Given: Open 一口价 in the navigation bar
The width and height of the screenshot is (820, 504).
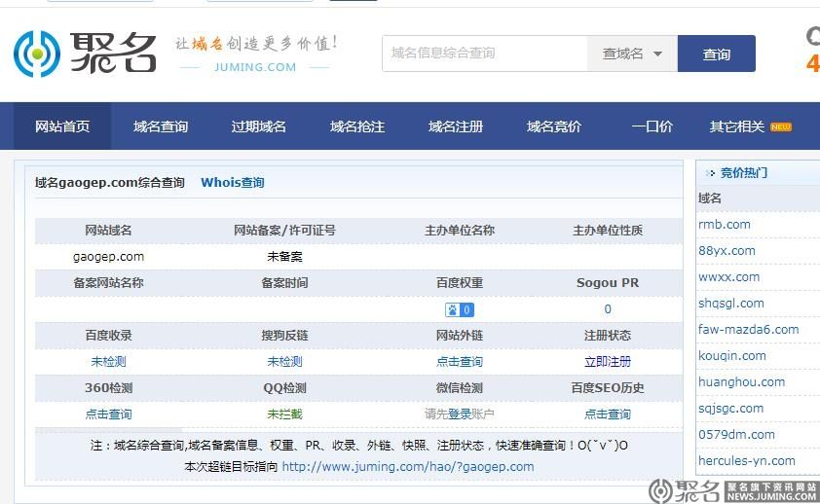Looking at the screenshot, I should [x=652, y=126].
